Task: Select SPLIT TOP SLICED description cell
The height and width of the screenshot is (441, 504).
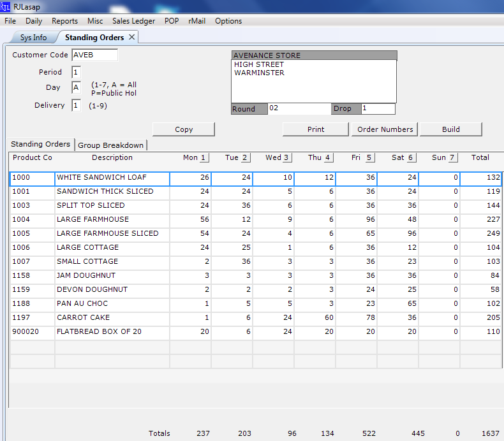Action: (112, 206)
